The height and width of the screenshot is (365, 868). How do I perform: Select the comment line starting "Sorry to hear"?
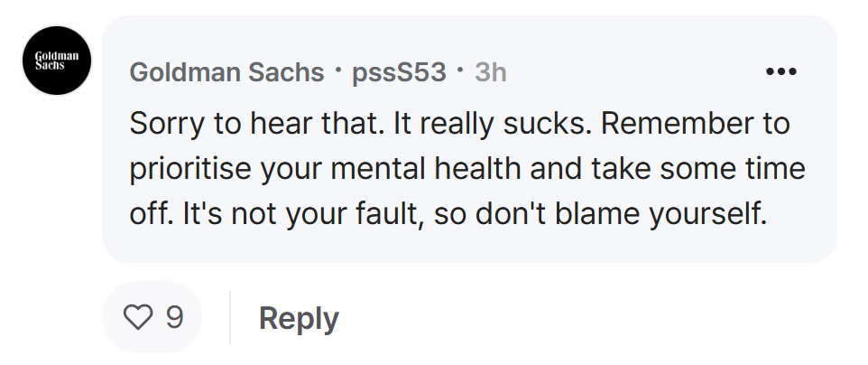(459, 125)
